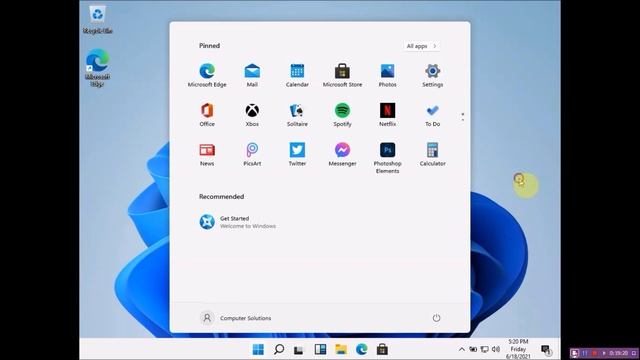The width and height of the screenshot is (640, 360).
Task: Go to next pinned apps page dots
Action: coord(462,117)
